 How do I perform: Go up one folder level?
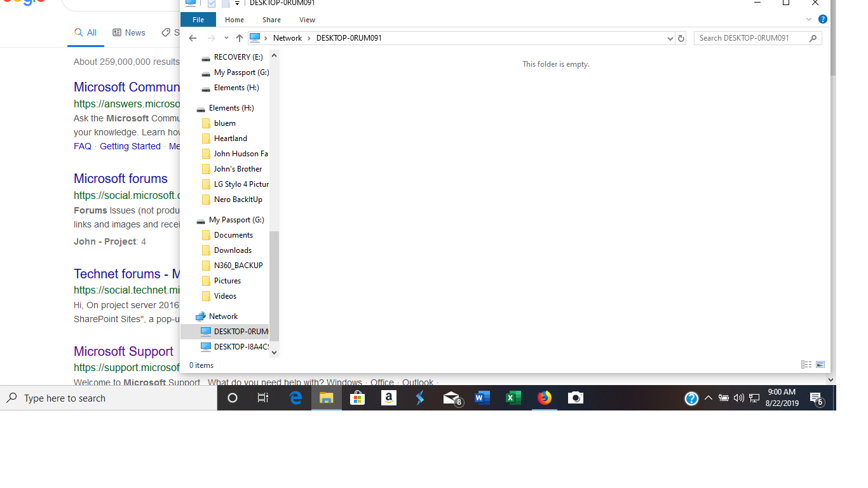(x=239, y=38)
